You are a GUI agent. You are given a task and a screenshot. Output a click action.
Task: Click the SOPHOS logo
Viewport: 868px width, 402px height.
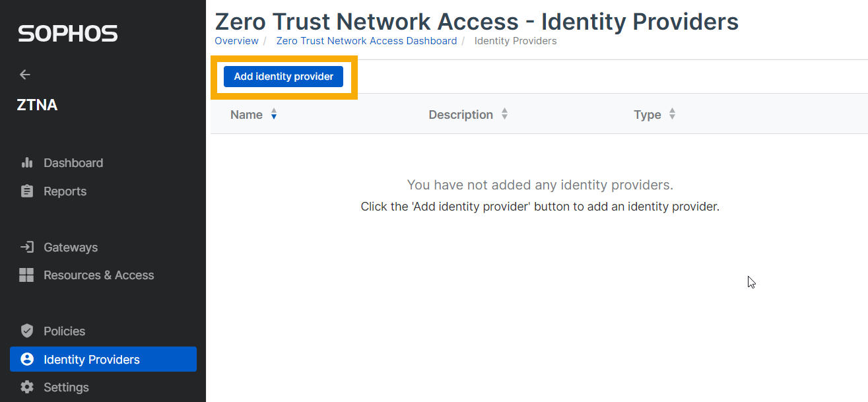[x=67, y=33]
